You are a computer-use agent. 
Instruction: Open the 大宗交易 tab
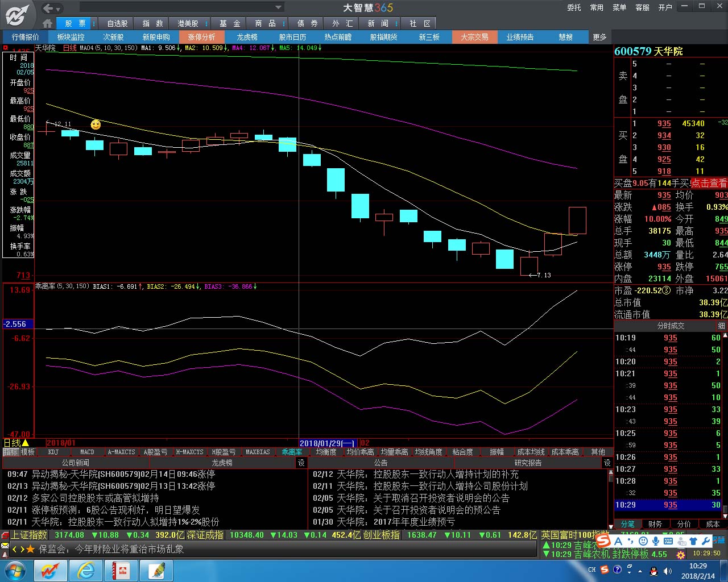[x=474, y=37]
